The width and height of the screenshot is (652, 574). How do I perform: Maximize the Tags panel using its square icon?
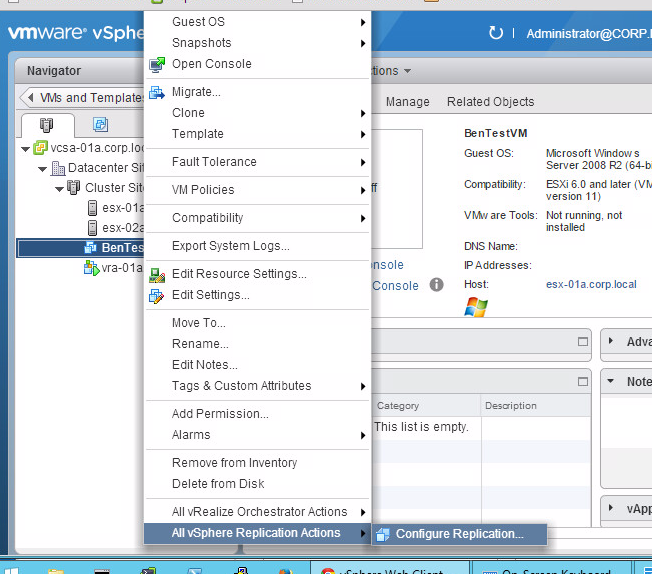[583, 381]
